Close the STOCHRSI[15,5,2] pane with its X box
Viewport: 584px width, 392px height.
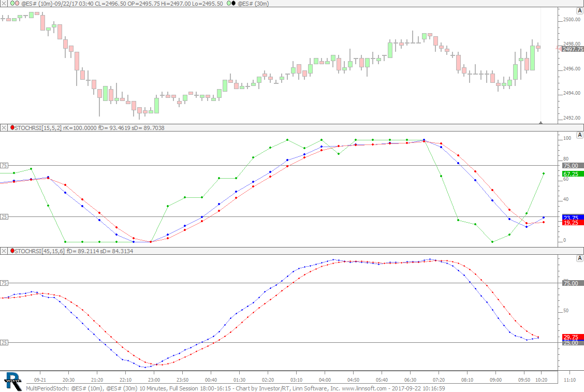[x=4, y=128]
